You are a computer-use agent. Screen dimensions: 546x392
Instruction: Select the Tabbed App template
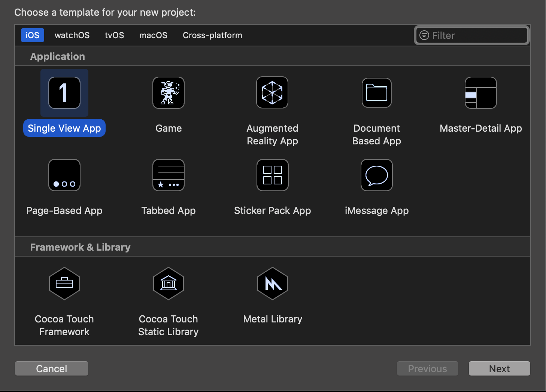[x=168, y=175]
